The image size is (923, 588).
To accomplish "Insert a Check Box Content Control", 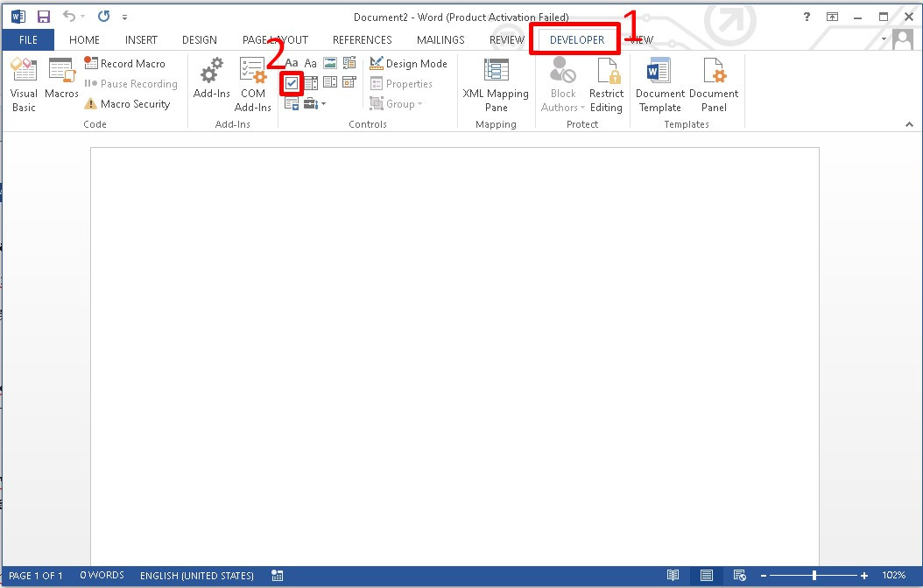I will coord(292,82).
